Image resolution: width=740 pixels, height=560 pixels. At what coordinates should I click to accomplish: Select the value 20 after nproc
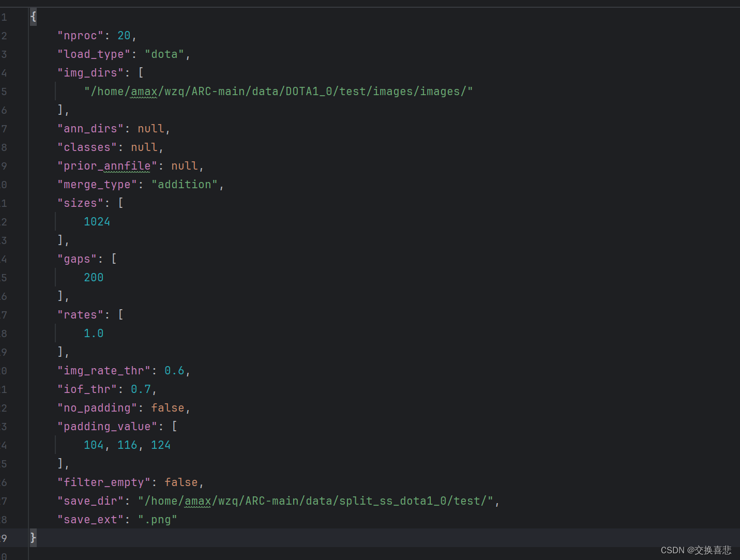pyautogui.click(x=124, y=36)
